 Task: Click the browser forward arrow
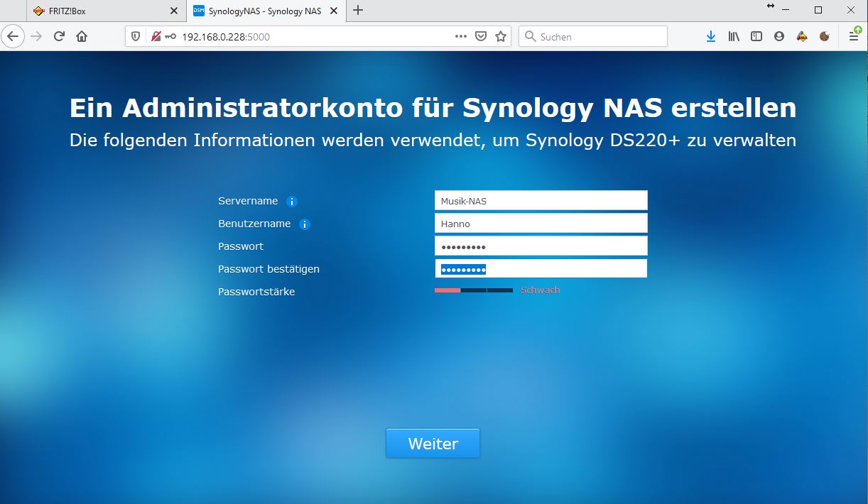(36, 36)
